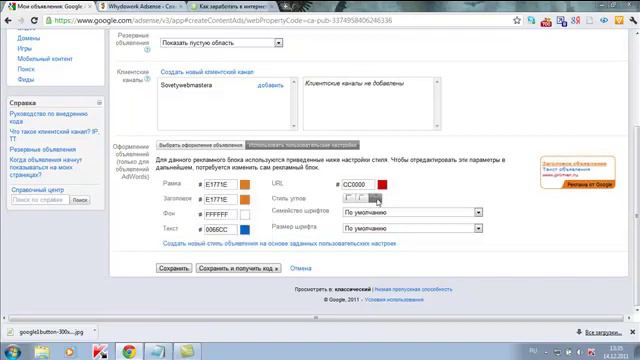Open the Текст blue color swatch
640x360 pixels.
pos(245,230)
